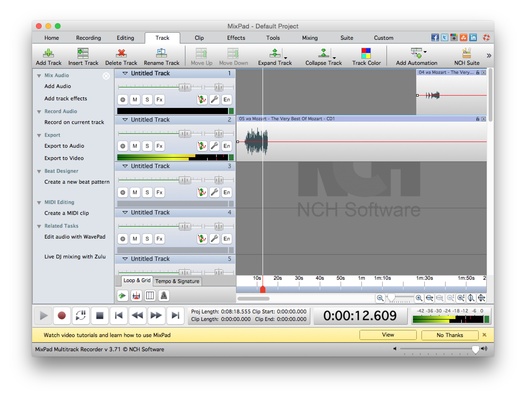This screenshot has width=526, height=400.
Task: Solo track 1
Action: click(x=147, y=100)
